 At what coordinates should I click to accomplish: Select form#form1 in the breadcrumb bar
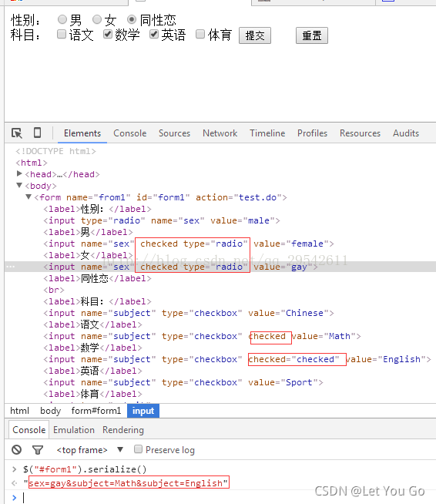coord(96,411)
